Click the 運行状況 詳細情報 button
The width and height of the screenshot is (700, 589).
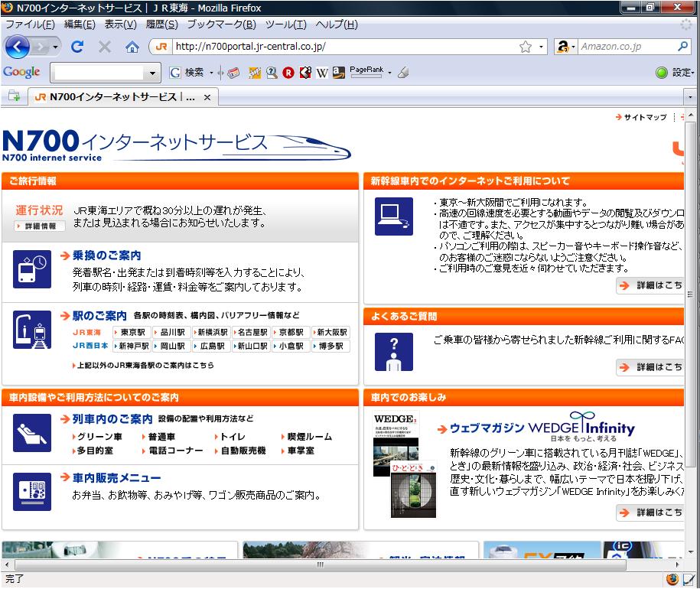[x=41, y=226]
